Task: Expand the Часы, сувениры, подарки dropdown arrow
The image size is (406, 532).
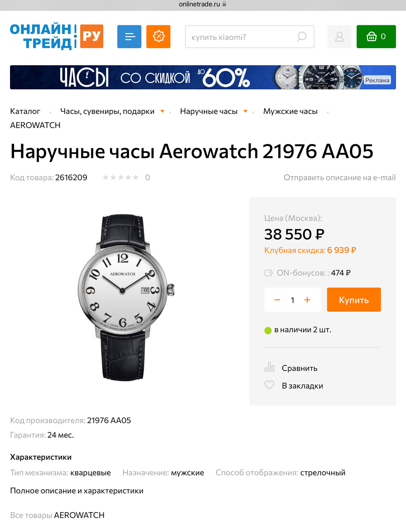Action: 162,111
